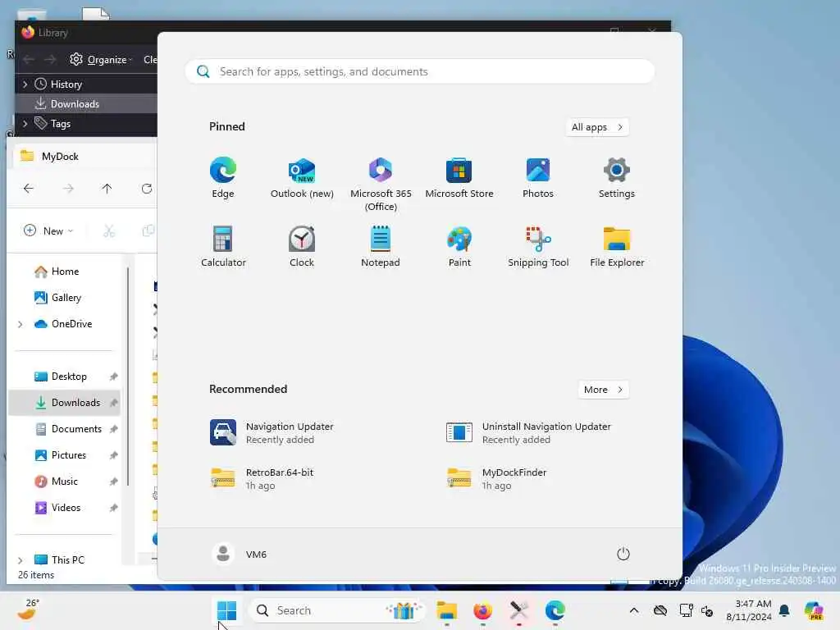The height and width of the screenshot is (630, 840).
Task: Launch Outlook (new) pinned app
Action: click(x=302, y=178)
